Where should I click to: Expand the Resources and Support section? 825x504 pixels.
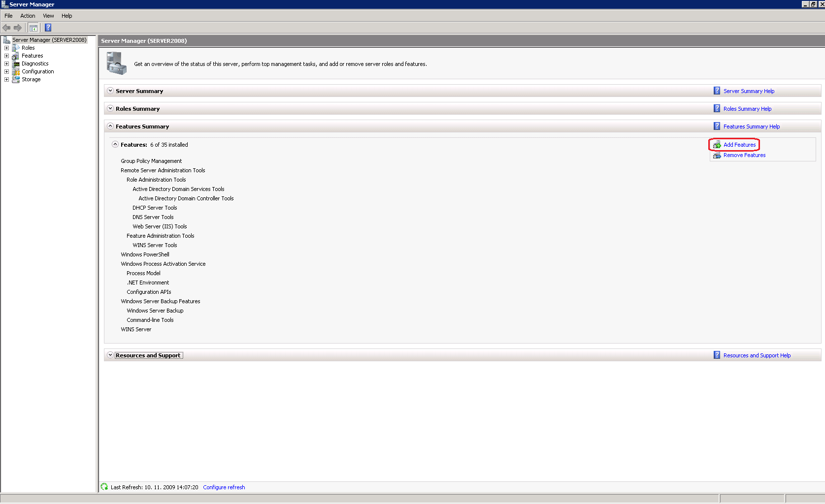(110, 355)
